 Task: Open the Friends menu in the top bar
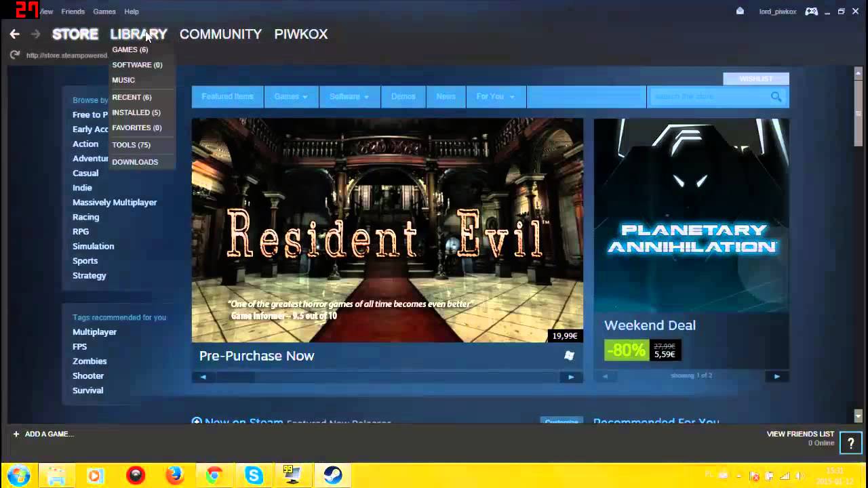73,12
